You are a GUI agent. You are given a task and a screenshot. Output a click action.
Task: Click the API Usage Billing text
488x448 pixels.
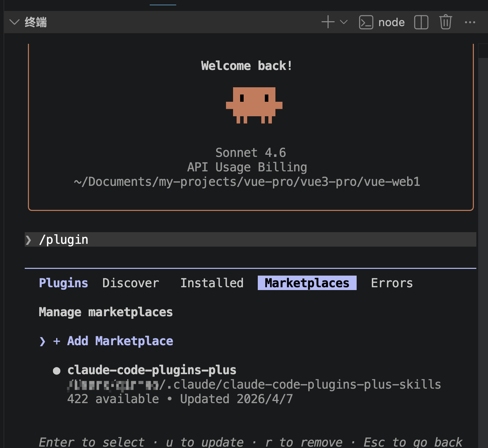tap(247, 167)
